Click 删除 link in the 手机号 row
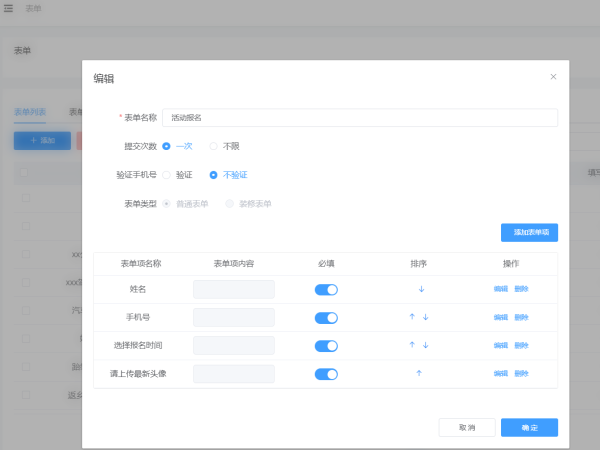Viewport: 600px width, 450px height. pyautogui.click(x=521, y=317)
